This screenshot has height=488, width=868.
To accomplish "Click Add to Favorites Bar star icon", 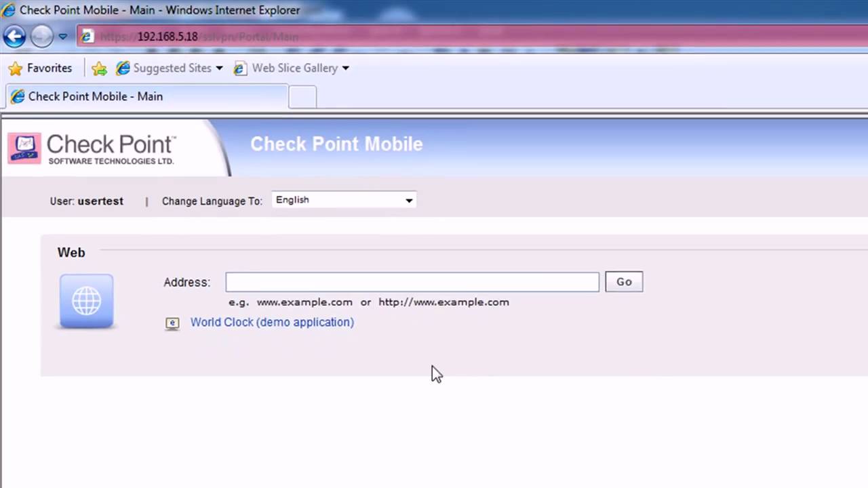I will tap(99, 68).
